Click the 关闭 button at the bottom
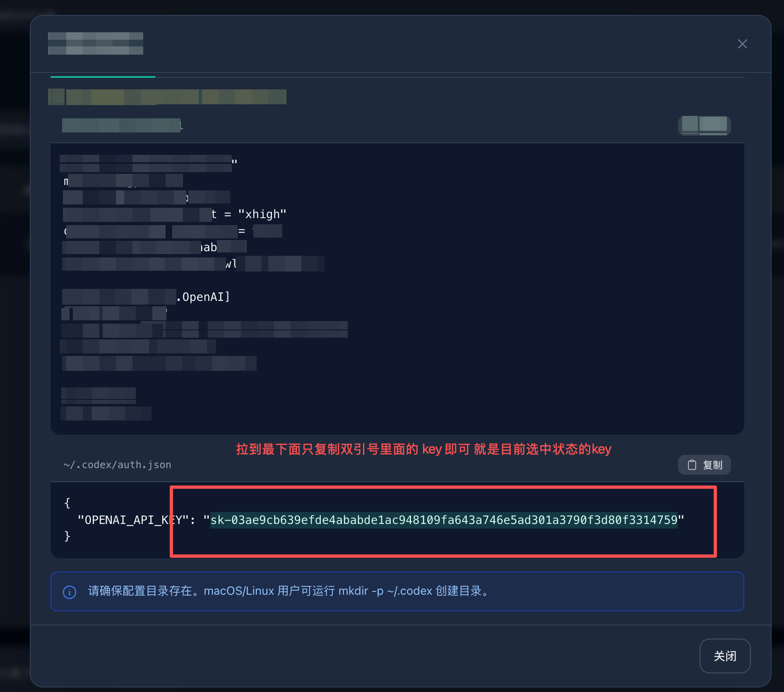The width and height of the screenshot is (784, 692). pyautogui.click(x=725, y=656)
